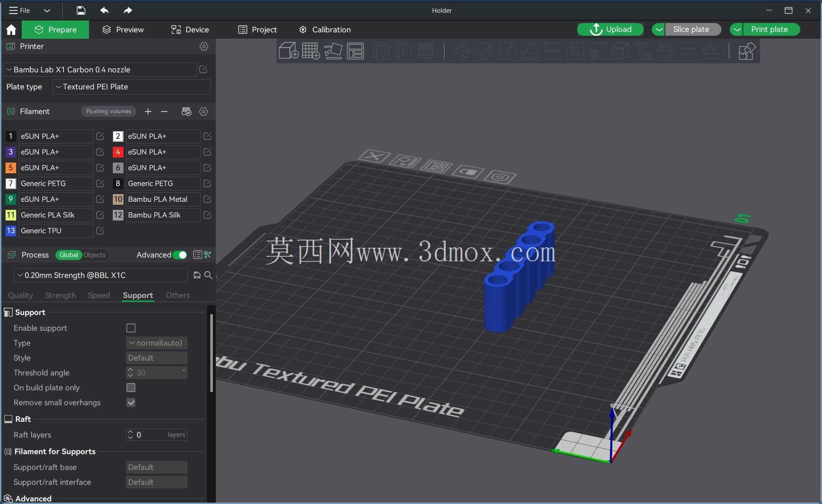Open the Plate type dropdown
The width and height of the screenshot is (822, 504).
pyautogui.click(x=131, y=87)
